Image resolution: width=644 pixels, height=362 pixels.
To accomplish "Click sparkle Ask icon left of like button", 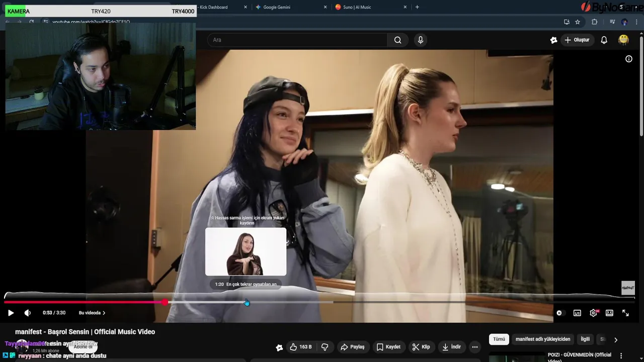I will pos(279,347).
